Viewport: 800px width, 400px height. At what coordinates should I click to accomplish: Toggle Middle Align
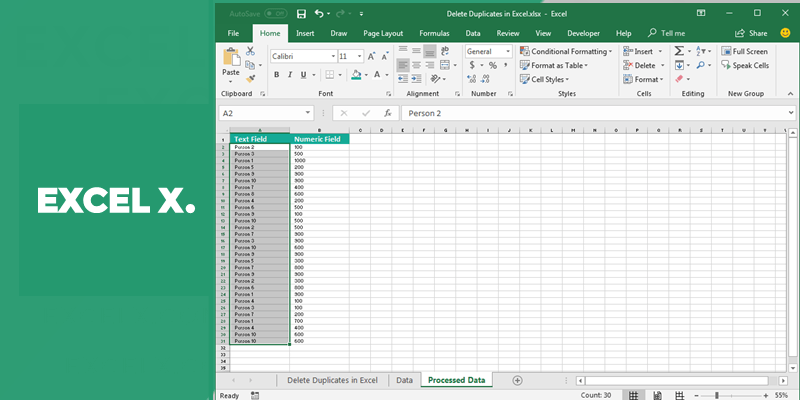[416, 51]
